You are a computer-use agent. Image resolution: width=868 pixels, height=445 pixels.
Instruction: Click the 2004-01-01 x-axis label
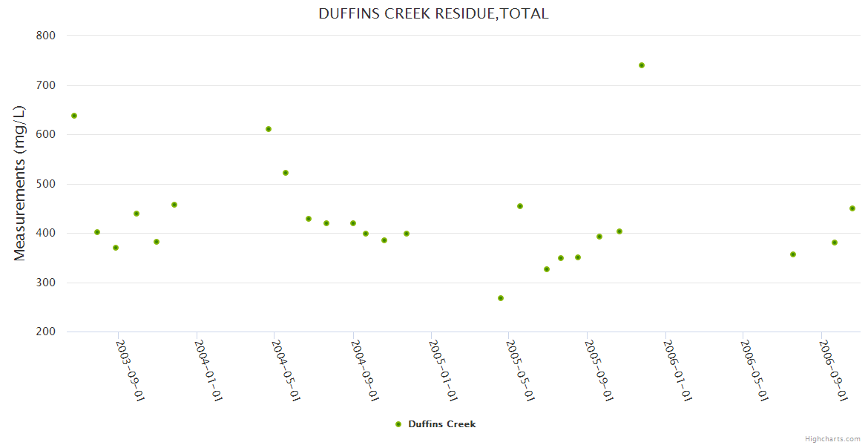tap(208, 370)
